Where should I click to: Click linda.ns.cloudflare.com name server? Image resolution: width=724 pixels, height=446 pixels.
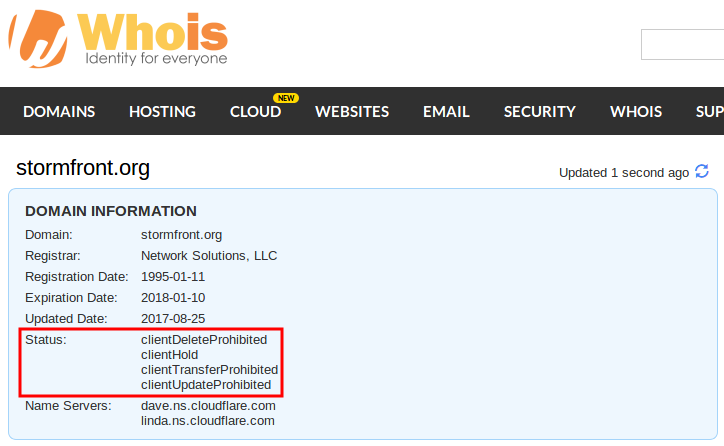coord(208,421)
